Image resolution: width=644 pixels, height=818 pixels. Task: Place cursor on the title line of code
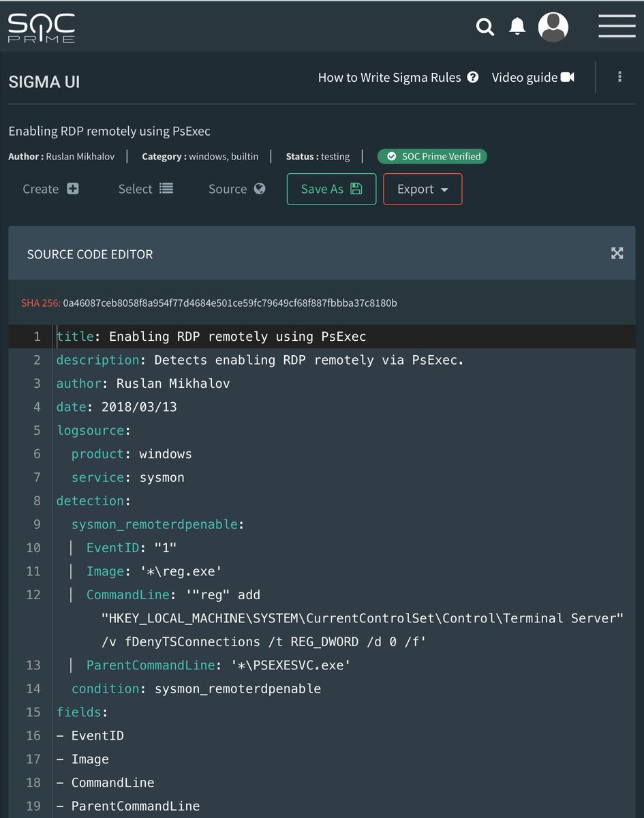[211, 337]
